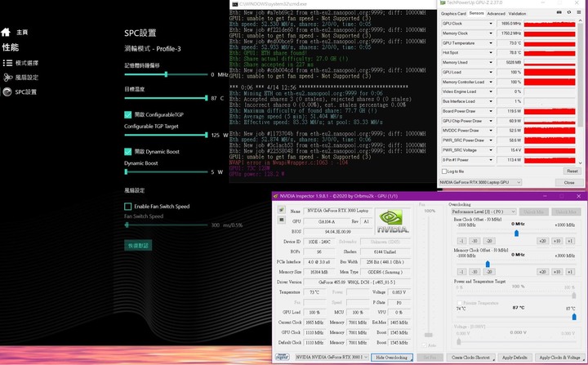Click the NVIDIA logo image
This screenshot has height=365, width=588.
pos(393,221)
